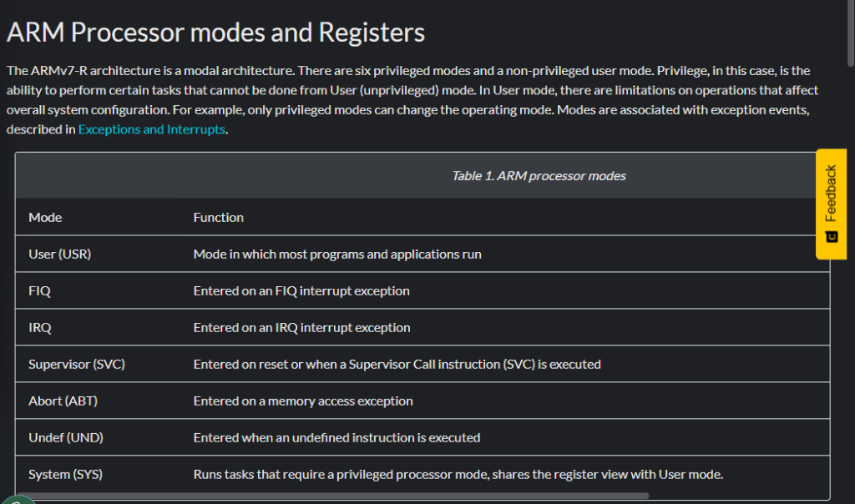855x504 pixels.
Task: Click the Table 1. ARM processor modes caption
Action: [539, 175]
